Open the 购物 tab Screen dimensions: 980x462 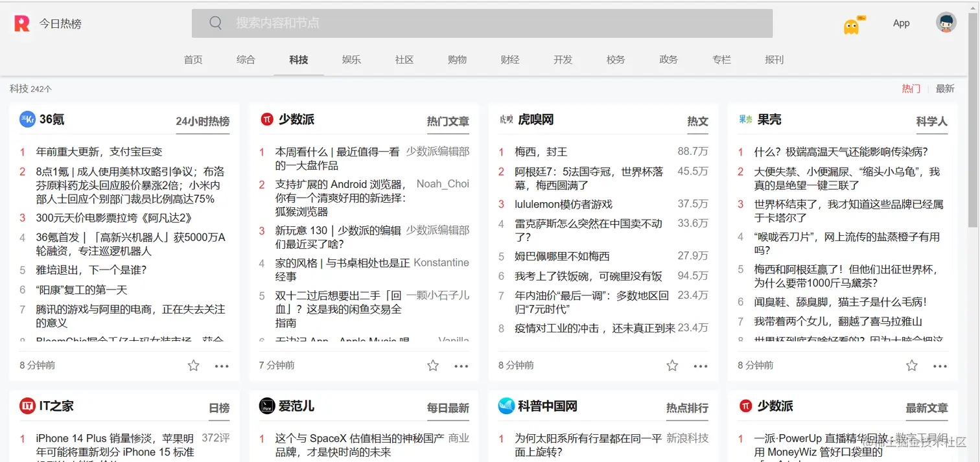click(457, 60)
